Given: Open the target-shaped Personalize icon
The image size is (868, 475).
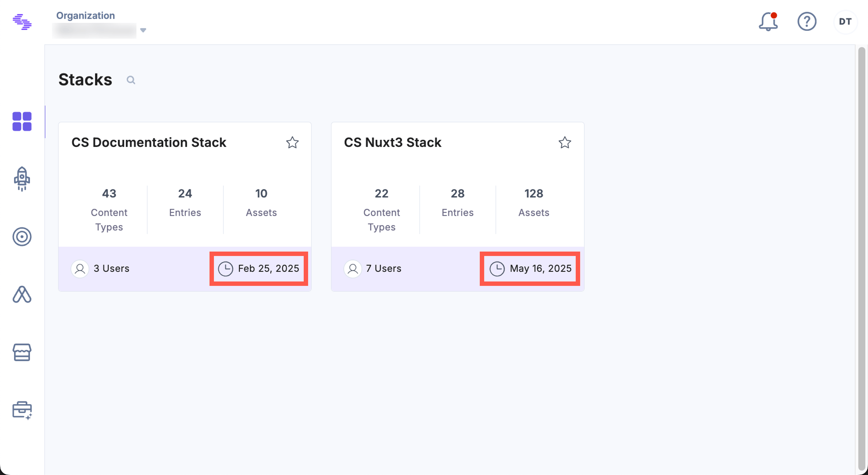Looking at the screenshot, I should (22, 237).
